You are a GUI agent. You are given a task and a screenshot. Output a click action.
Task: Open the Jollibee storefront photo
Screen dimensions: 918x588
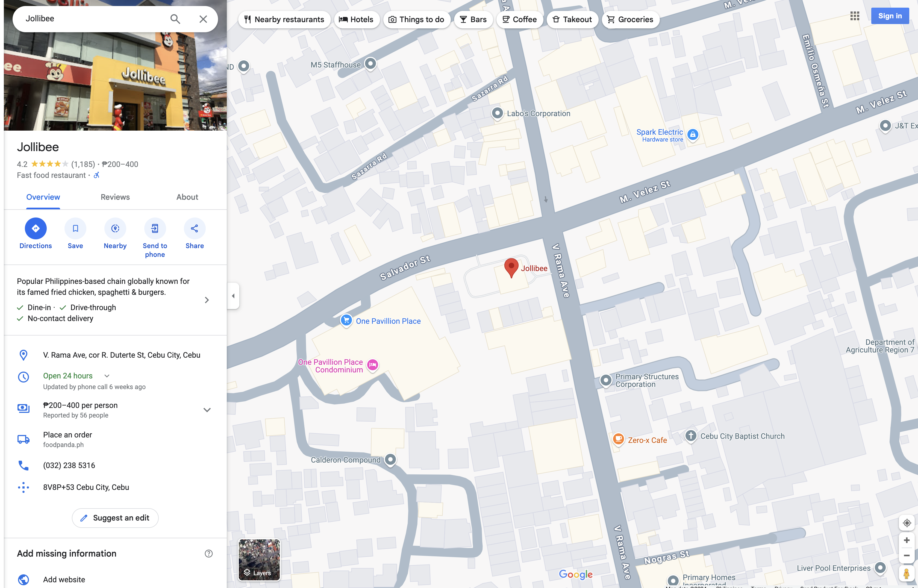coord(115,81)
